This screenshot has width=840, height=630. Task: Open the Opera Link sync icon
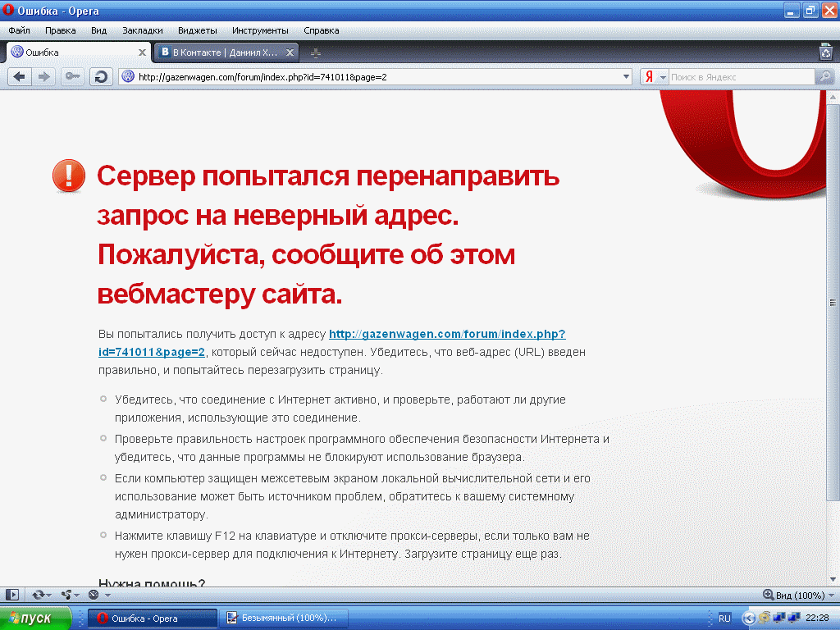pos(38,595)
